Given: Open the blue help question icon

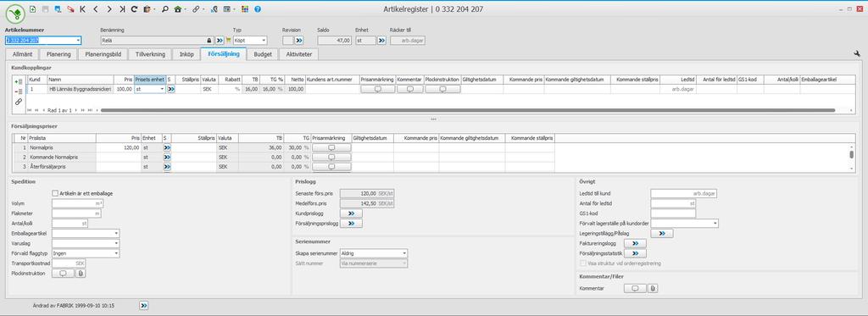Looking at the screenshot, I should 258,9.
